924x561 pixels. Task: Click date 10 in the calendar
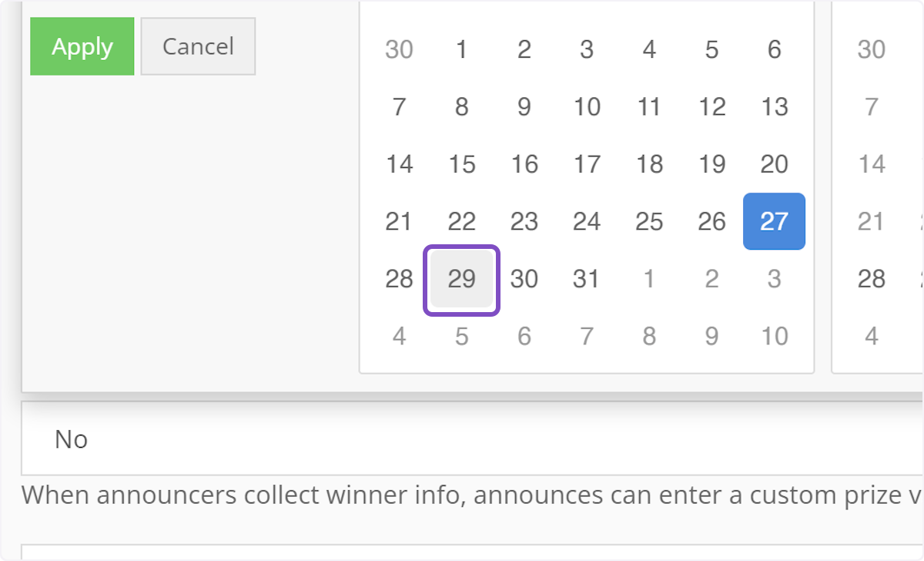click(x=586, y=106)
